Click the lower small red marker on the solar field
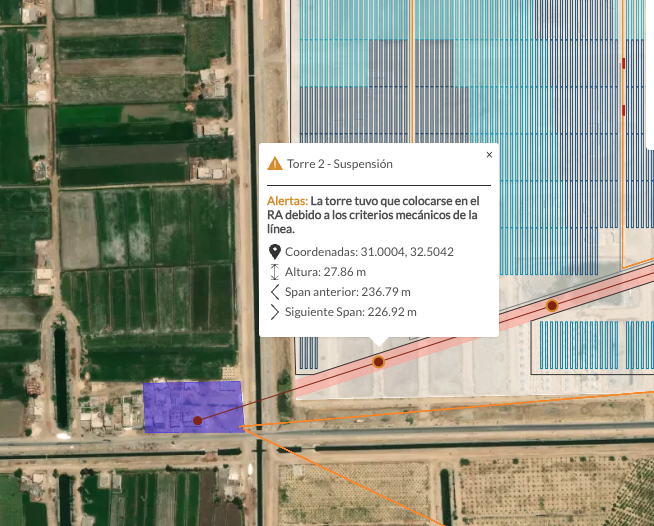654x526 pixels. [x=623, y=109]
